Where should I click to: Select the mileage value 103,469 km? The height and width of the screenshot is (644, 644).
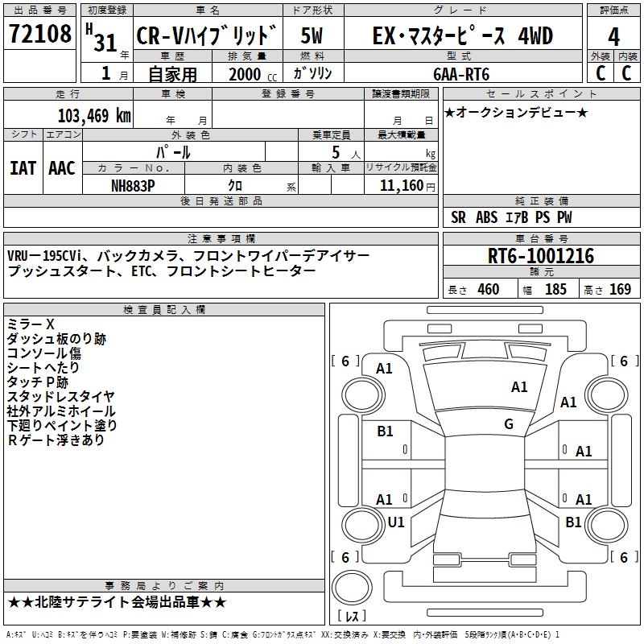click(x=94, y=116)
